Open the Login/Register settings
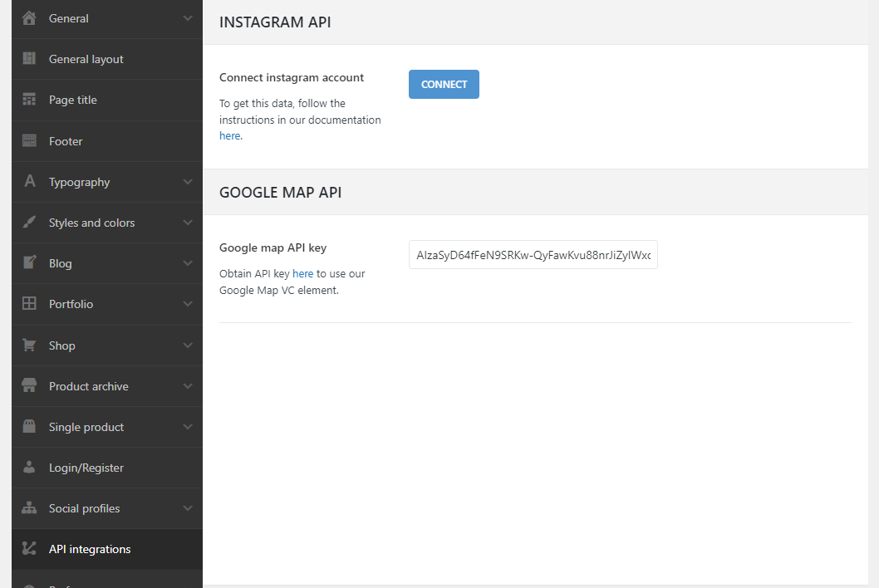Image resolution: width=879 pixels, height=588 pixels. click(107, 468)
